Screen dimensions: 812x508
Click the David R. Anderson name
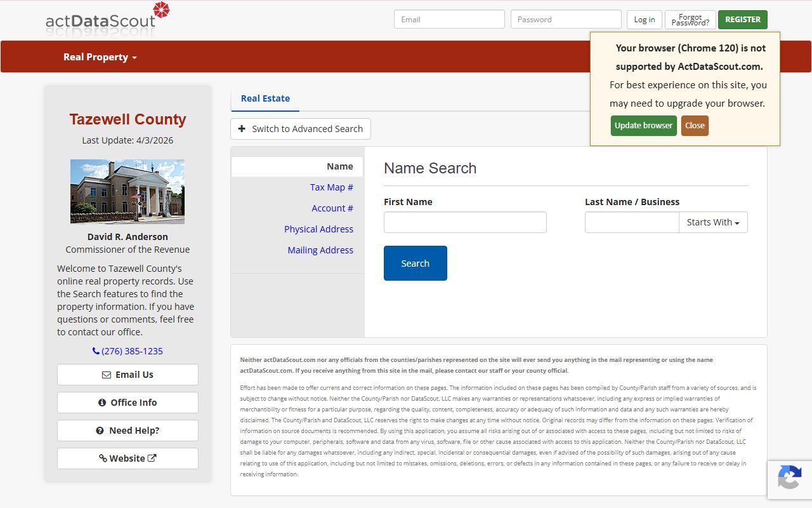pyautogui.click(x=128, y=237)
